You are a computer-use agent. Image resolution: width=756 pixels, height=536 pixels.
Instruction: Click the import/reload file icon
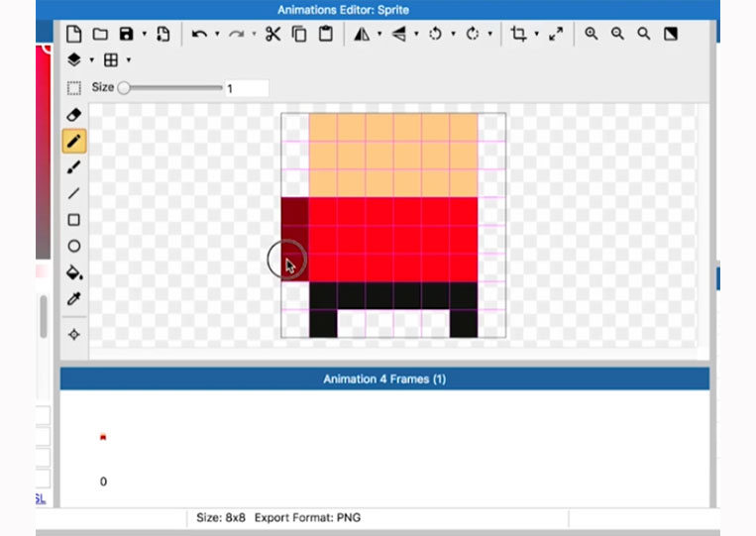tap(162, 35)
